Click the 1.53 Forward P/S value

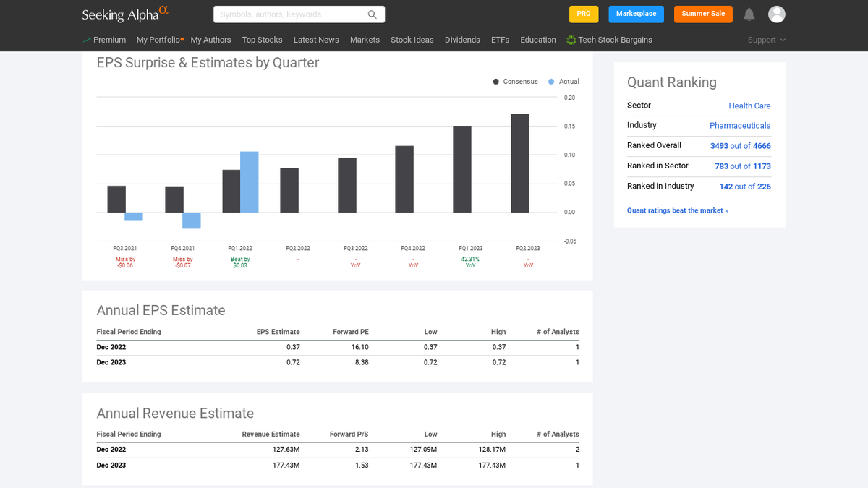(x=362, y=465)
